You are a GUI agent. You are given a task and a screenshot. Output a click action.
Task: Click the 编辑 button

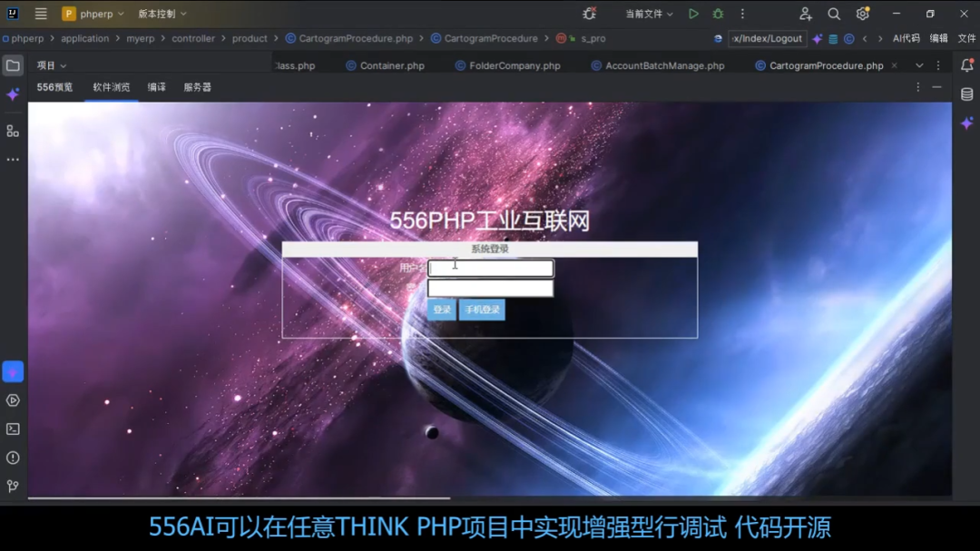pyautogui.click(x=939, y=38)
